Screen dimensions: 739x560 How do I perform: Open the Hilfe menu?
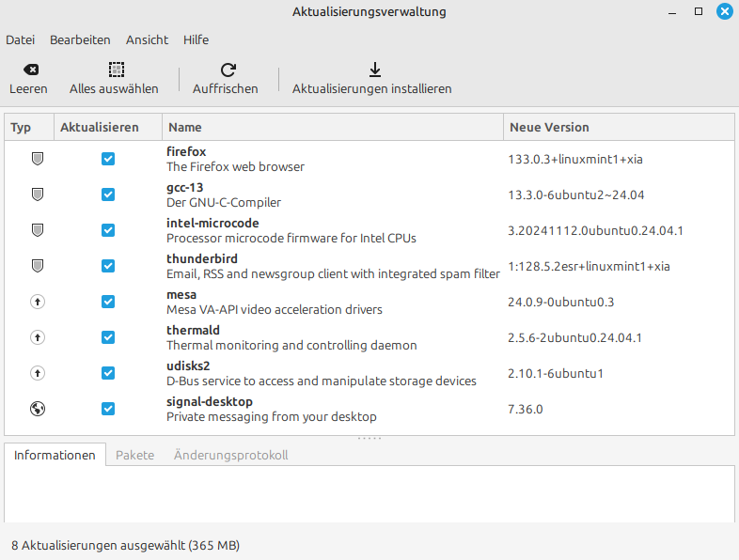point(197,40)
